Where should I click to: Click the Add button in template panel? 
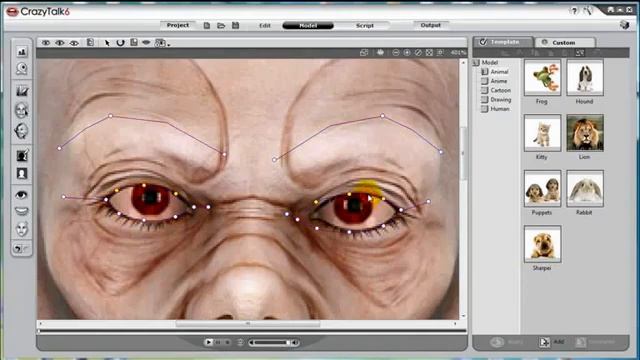click(551, 342)
